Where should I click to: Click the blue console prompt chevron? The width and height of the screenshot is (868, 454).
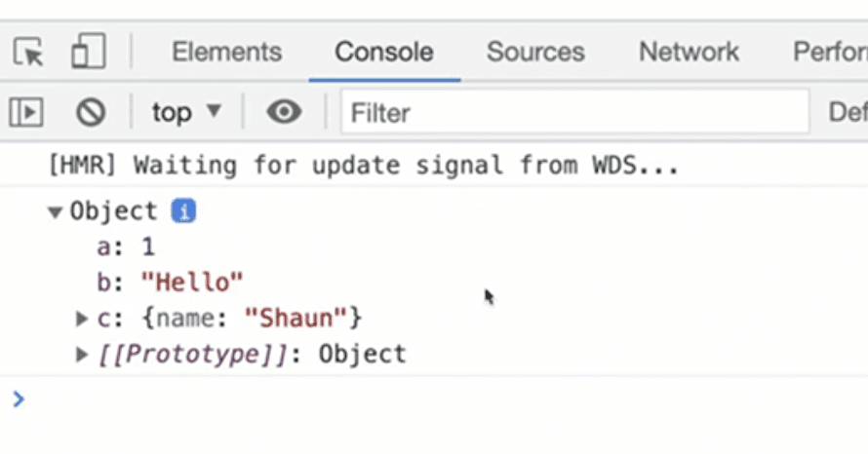click(x=19, y=398)
